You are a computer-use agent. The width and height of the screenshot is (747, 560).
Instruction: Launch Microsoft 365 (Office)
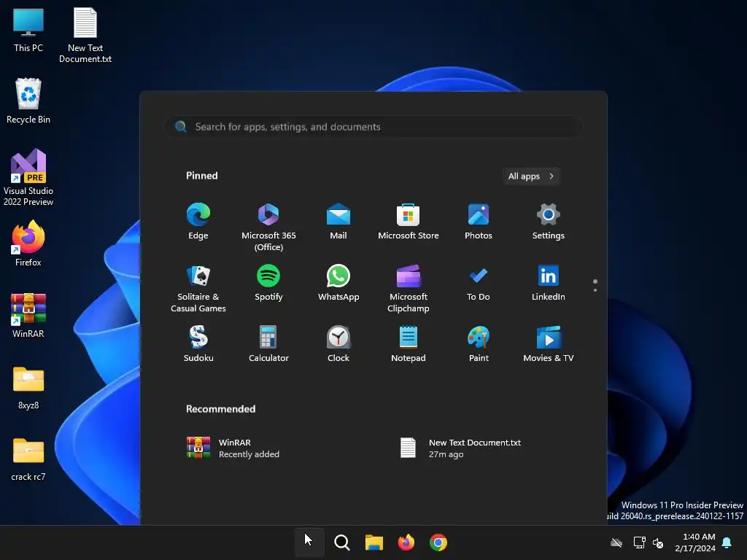(x=268, y=227)
